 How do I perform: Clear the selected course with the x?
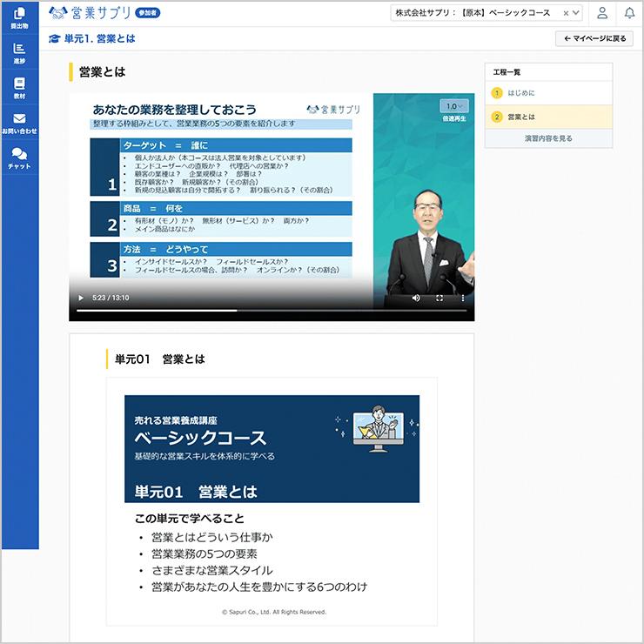(x=566, y=13)
